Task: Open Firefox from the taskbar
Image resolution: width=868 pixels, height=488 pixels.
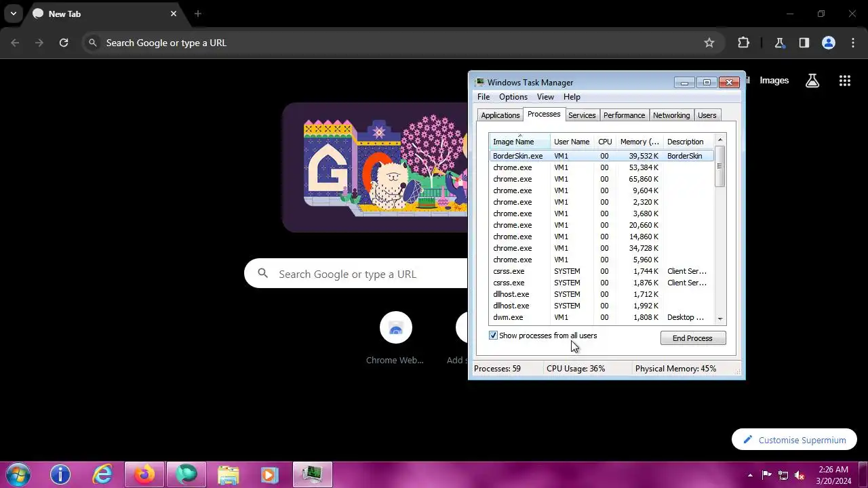Action: pos(144,474)
